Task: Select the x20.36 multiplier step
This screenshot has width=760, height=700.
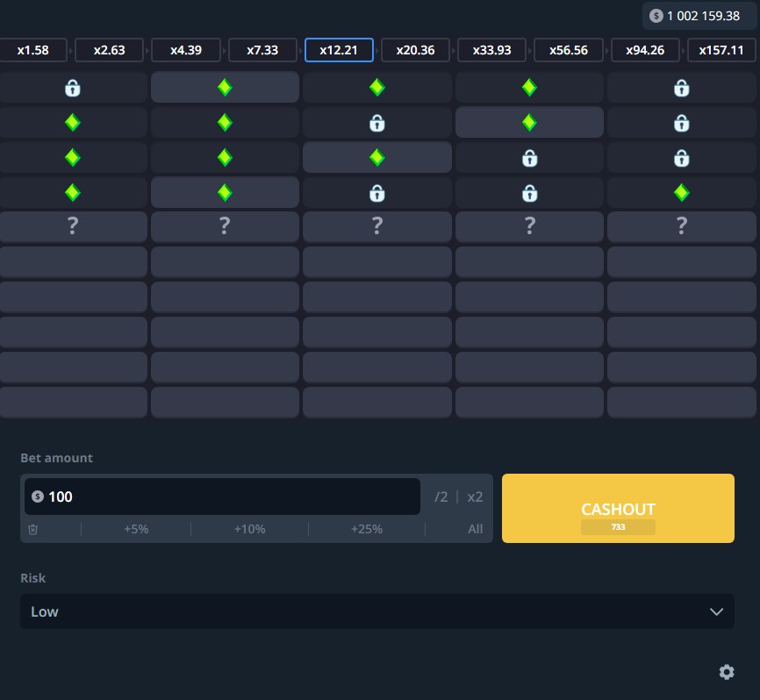Action: click(415, 50)
